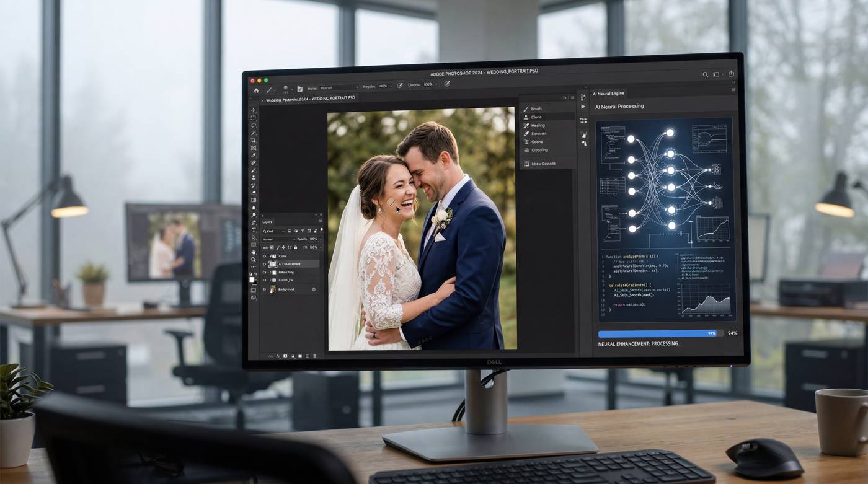This screenshot has height=484, width=868.
Task: Click the search magnifier icon at top right
Action: point(705,74)
